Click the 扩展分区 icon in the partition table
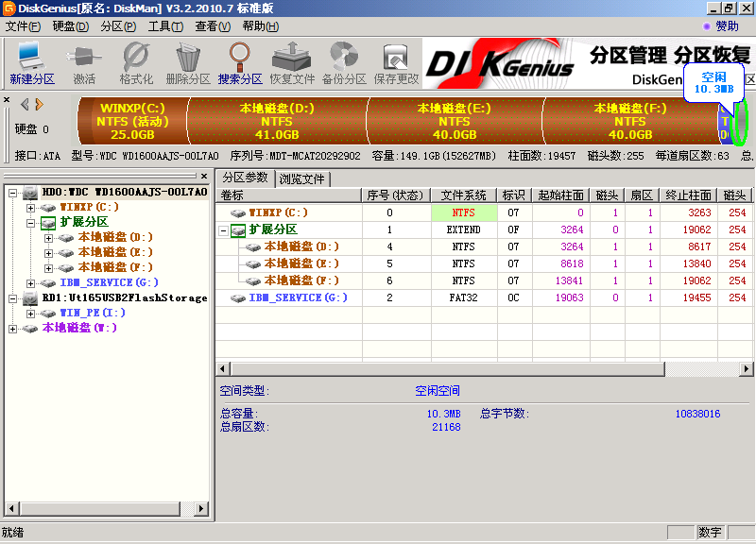 238,230
